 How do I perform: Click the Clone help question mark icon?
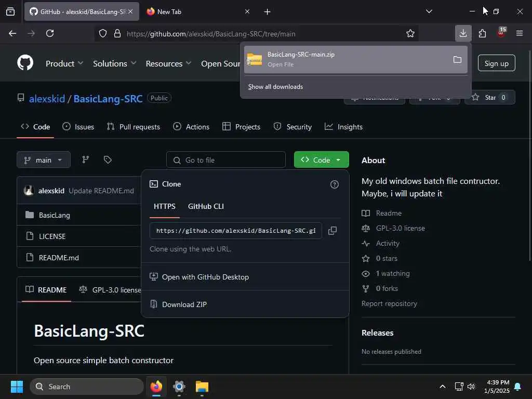point(335,184)
